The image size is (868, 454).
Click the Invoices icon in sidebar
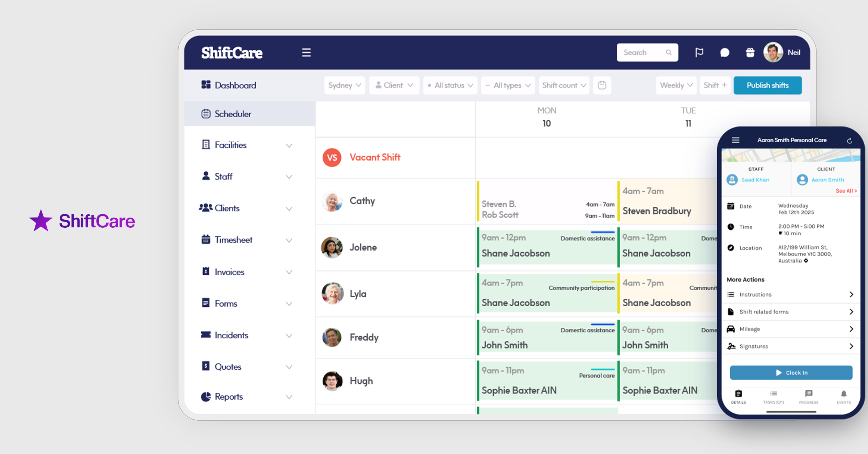point(206,271)
